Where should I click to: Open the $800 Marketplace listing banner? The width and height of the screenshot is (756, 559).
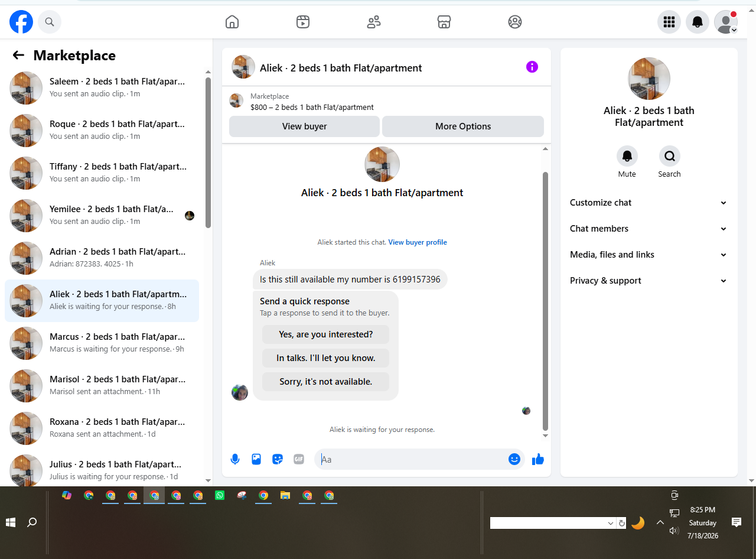[x=386, y=102]
